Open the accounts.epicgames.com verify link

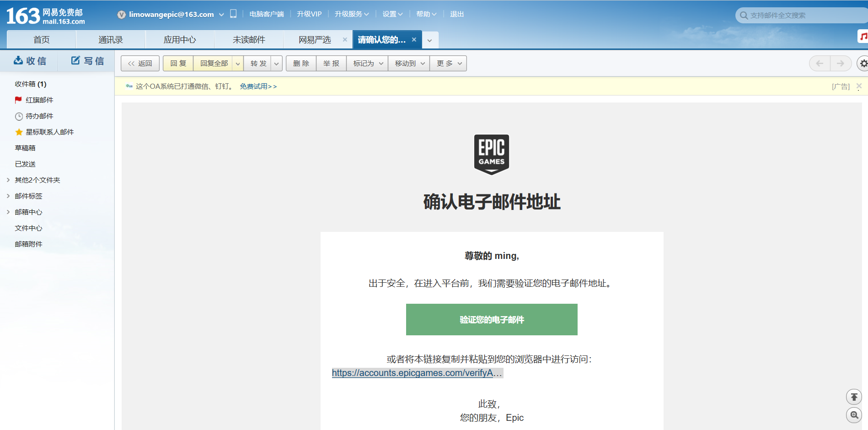(x=417, y=373)
